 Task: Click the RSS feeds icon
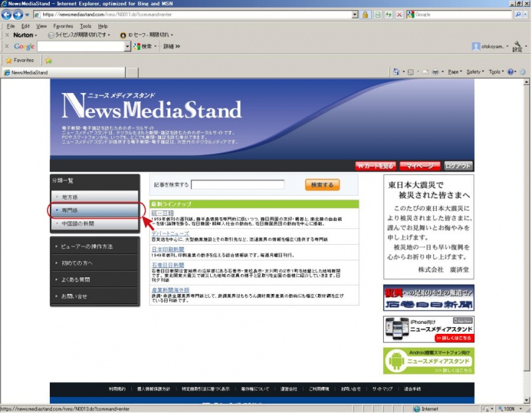tap(410, 72)
